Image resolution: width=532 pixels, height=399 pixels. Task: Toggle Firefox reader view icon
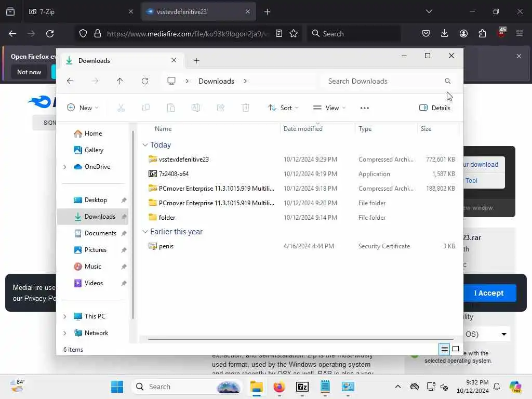coord(279,34)
